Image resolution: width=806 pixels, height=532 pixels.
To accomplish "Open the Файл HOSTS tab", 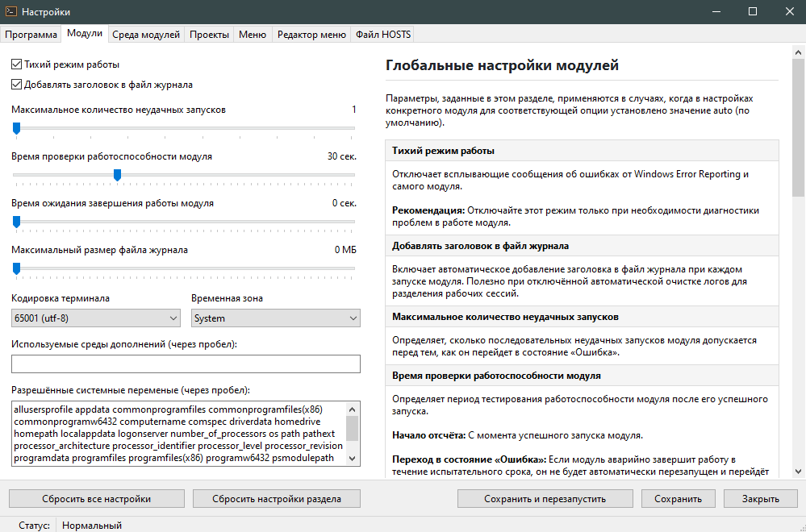I will click(x=383, y=34).
